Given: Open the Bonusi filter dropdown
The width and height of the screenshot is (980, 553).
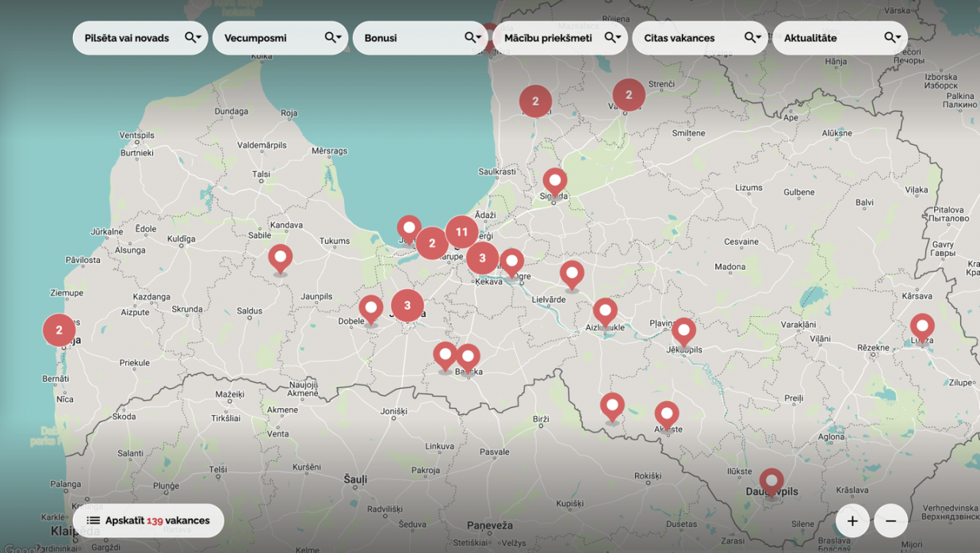Looking at the screenshot, I should (x=419, y=38).
